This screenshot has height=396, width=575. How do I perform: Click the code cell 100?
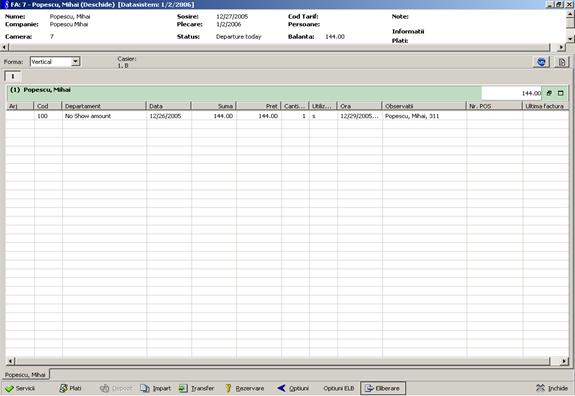tap(48, 116)
